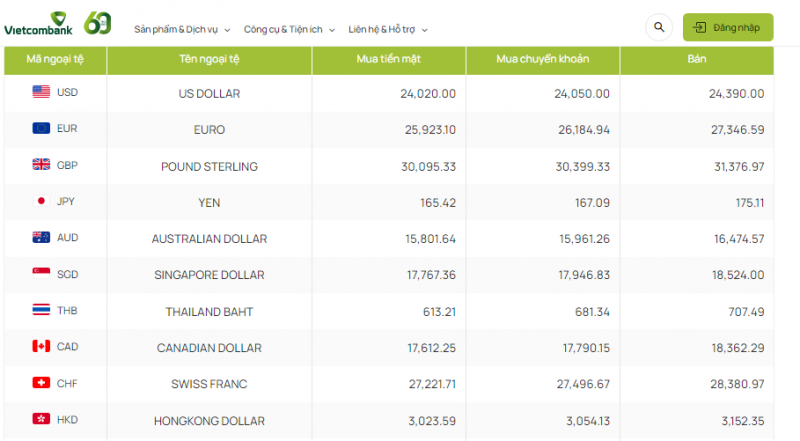The height and width of the screenshot is (441, 800).
Task: Click the Thailand flag icon
Action: [x=41, y=310]
